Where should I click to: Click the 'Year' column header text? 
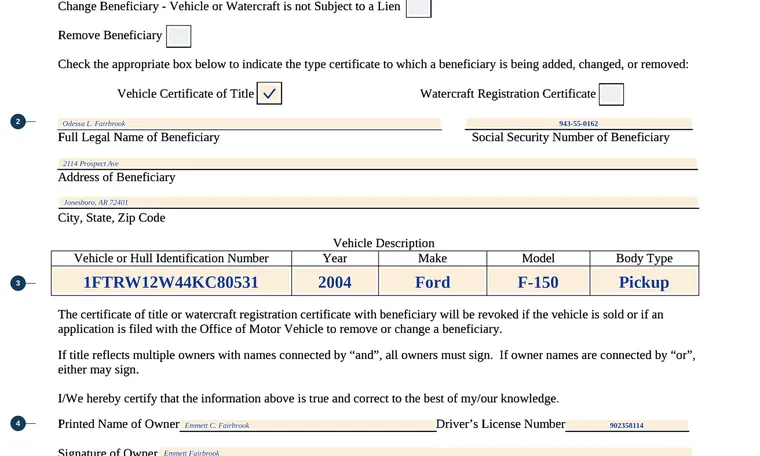point(335,258)
